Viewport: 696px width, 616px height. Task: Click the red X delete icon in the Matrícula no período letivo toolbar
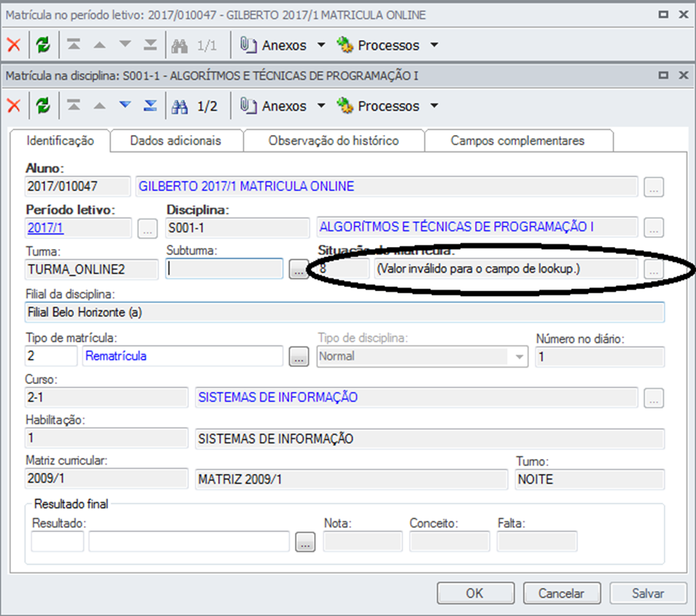[14, 45]
